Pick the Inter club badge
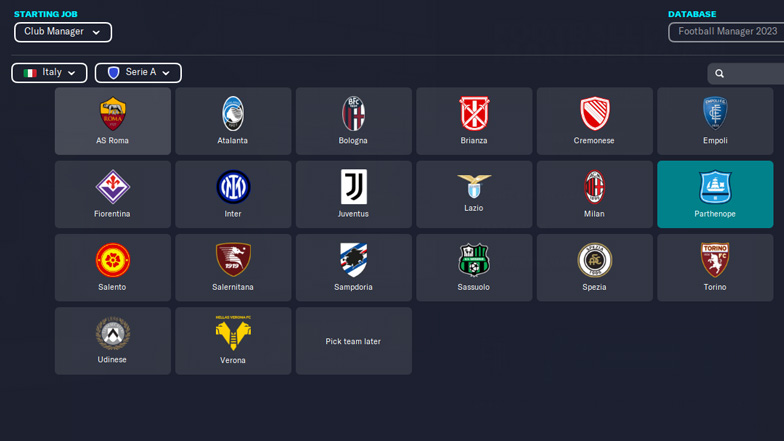The width and height of the screenshot is (784, 441). point(233,187)
